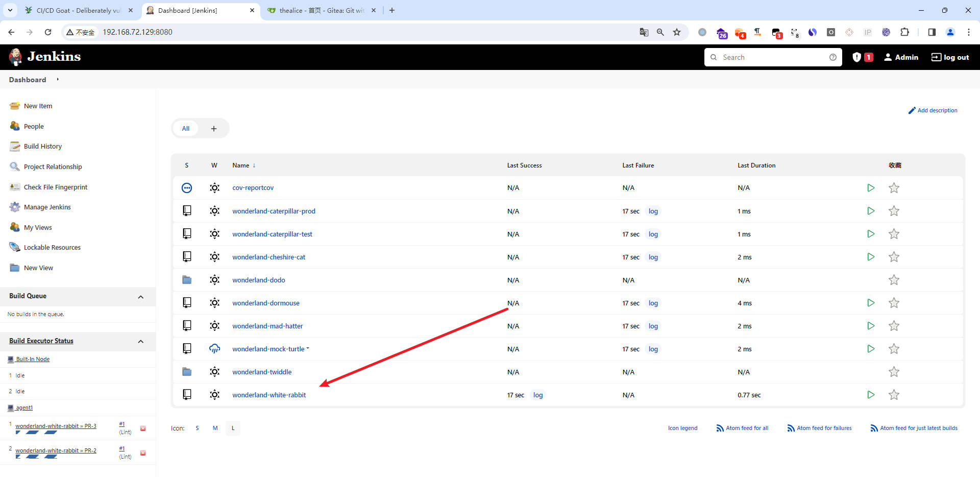
Task: View PR-2 build progress bar
Action: pyautogui.click(x=36, y=457)
